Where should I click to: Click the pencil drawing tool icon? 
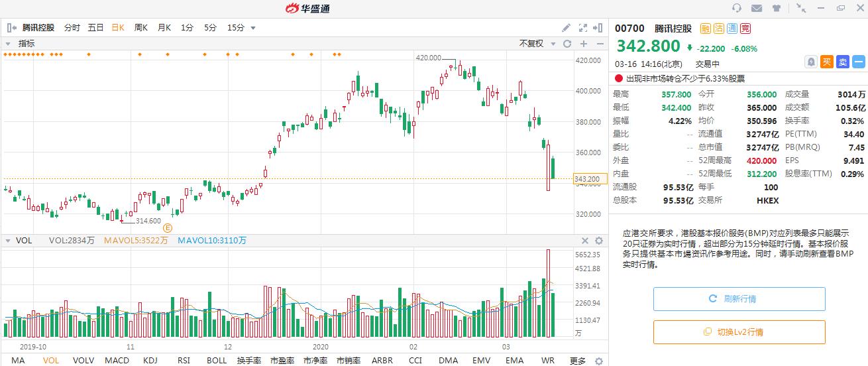click(x=566, y=28)
